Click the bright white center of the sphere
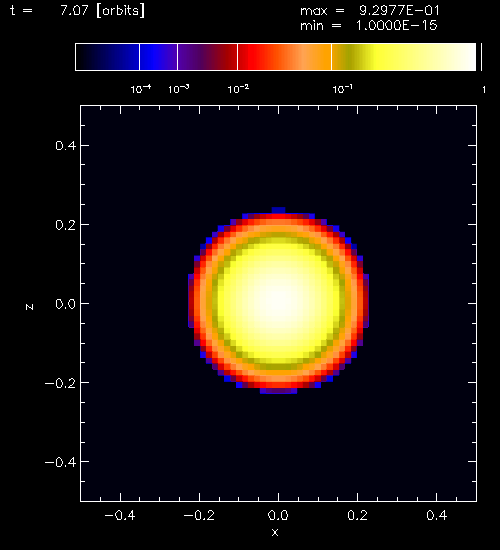 click(279, 301)
